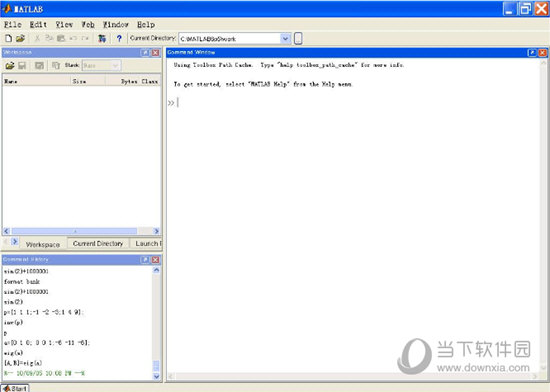Select the 'inv(p)' history entry
Viewport: 550px width, 392px height.
point(13,322)
